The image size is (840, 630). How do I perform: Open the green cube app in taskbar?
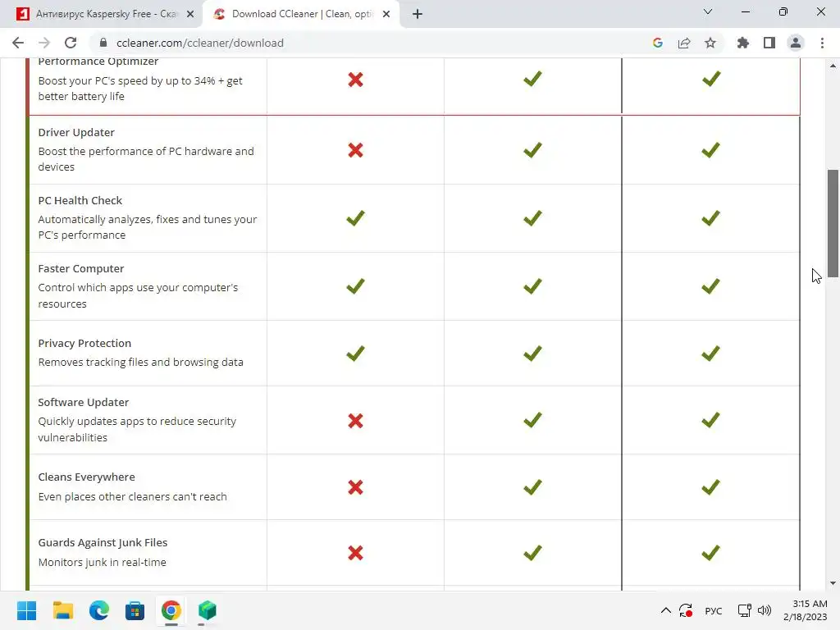point(208,610)
